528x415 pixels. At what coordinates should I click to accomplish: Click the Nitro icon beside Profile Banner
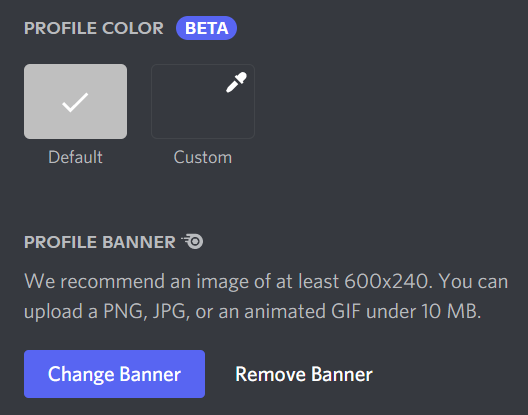[x=192, y=241]
